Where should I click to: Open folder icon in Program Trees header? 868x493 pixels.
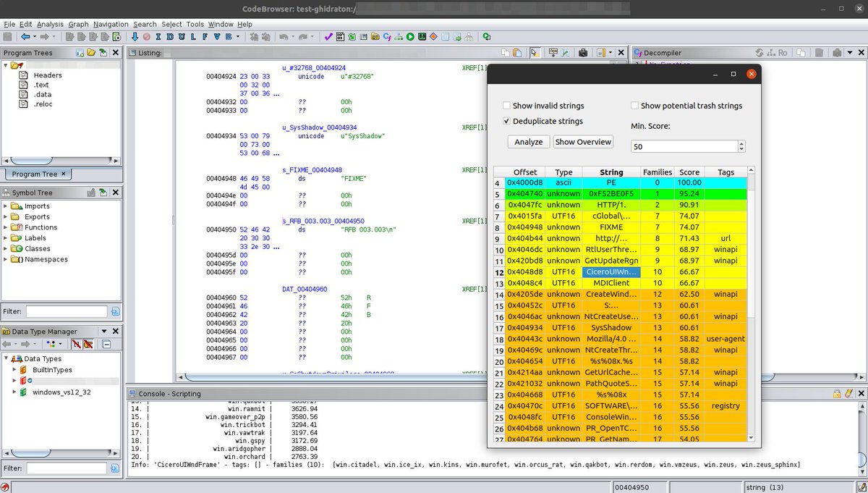92,53
